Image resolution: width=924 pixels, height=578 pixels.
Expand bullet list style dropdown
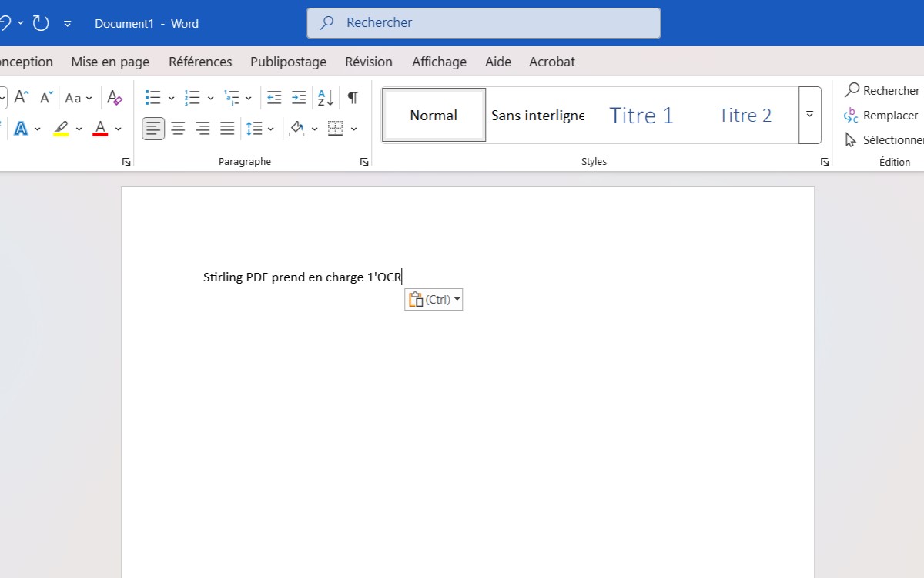pyautogui.click(x=171, y=98)
